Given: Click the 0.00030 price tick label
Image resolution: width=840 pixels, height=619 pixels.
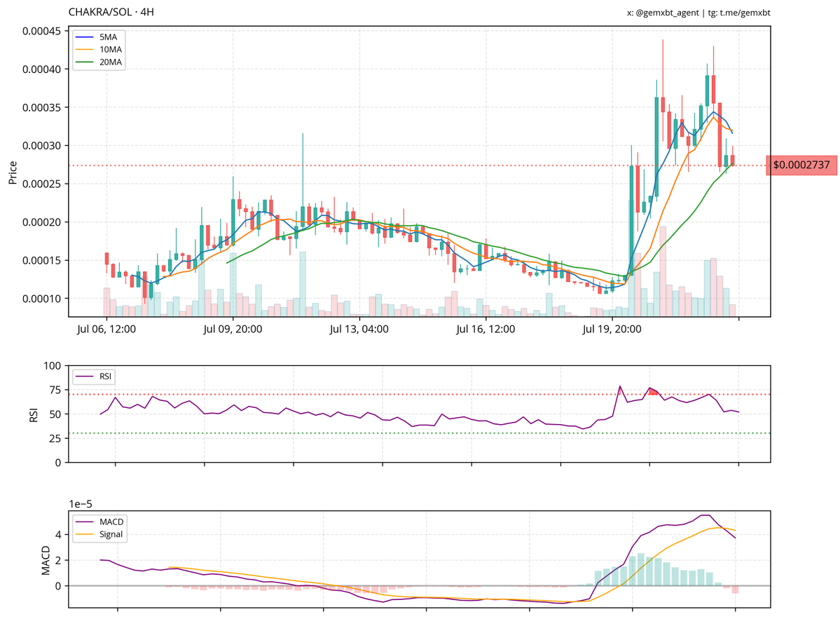Looking at the screenshot, I should (42, 146).
